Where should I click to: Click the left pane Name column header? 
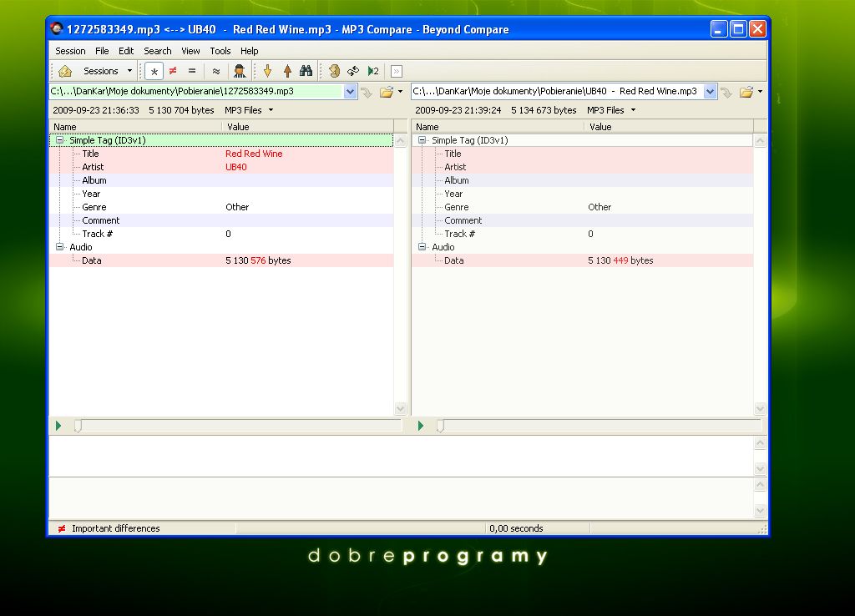point(135,127)
